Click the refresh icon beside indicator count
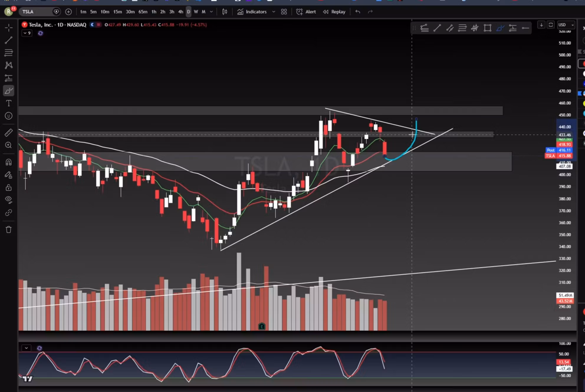This screenshot has width=585, height=392. coord(40,33)
